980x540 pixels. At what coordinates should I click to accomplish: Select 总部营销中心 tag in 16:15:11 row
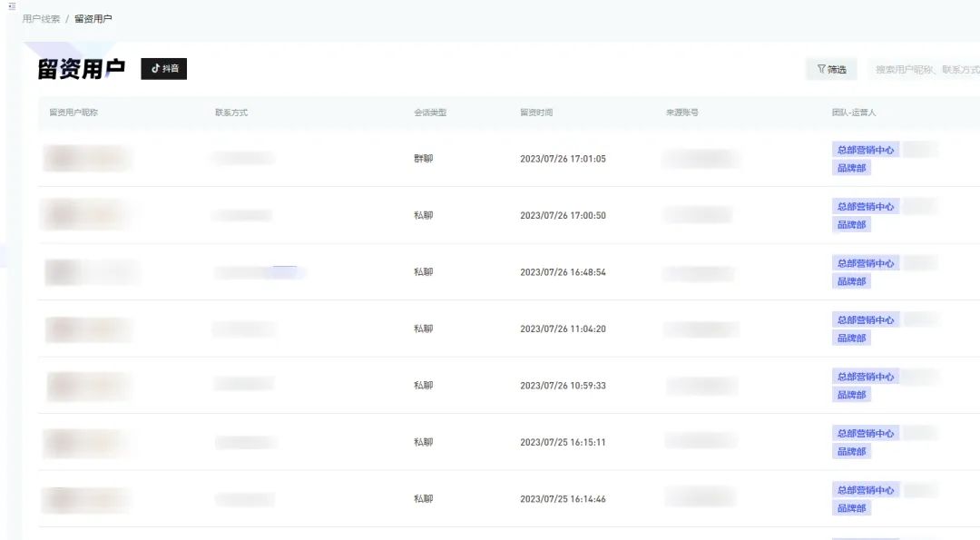pyautogui.click(x=866, y=434)
